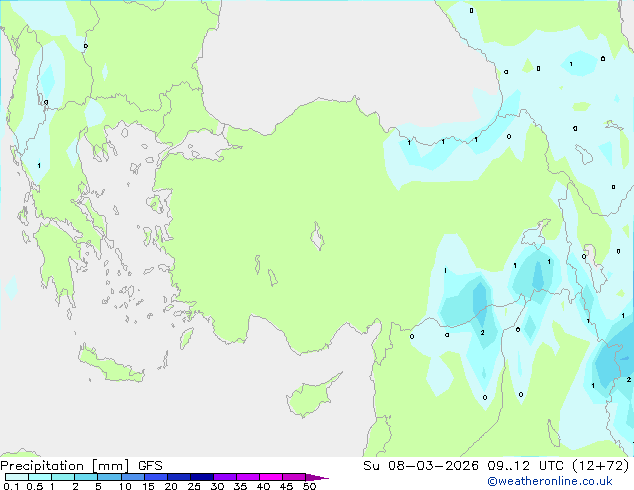Click the 'Precipitation [mm]' title text

pyautogui.click(x=65, y=466)
